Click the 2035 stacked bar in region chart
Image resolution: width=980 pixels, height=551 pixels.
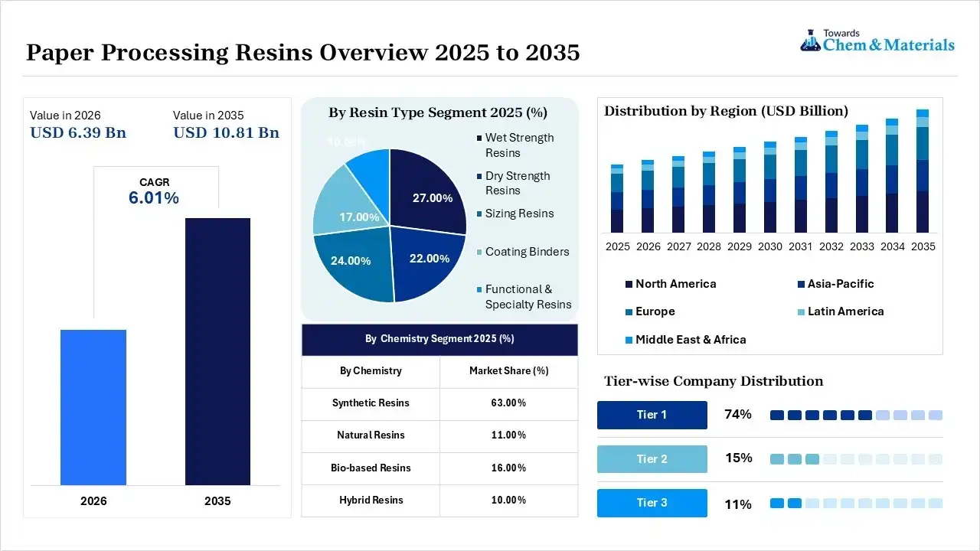923,171
